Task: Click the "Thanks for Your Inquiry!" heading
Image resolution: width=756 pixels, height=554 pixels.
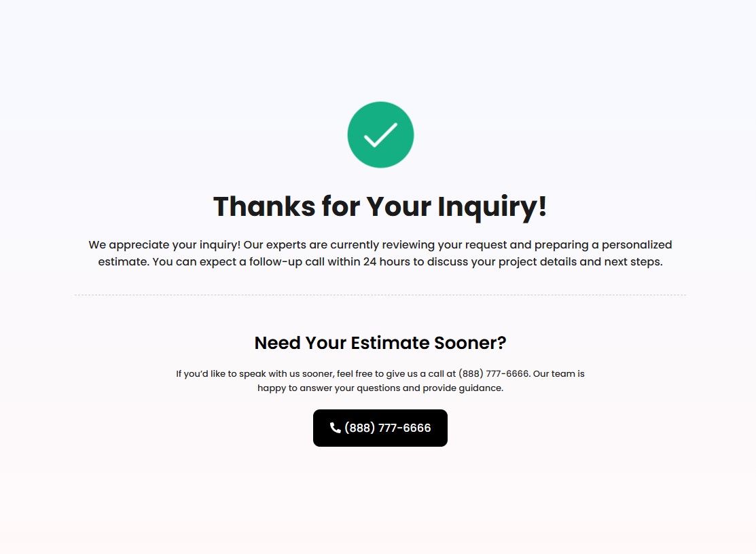Action: pos(380,207)
